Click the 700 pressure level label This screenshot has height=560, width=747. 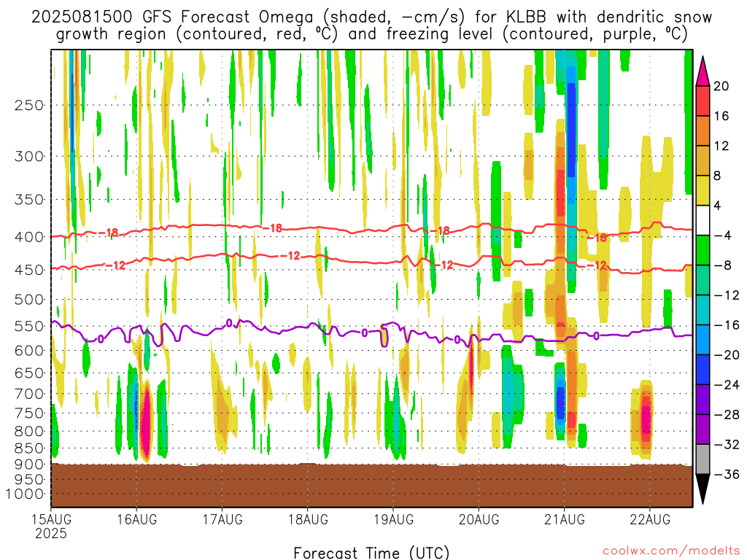(x=28, y=394)
